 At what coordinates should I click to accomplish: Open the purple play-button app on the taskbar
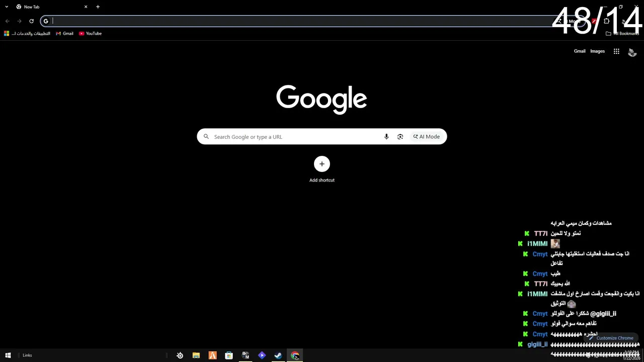coord(262,355)
